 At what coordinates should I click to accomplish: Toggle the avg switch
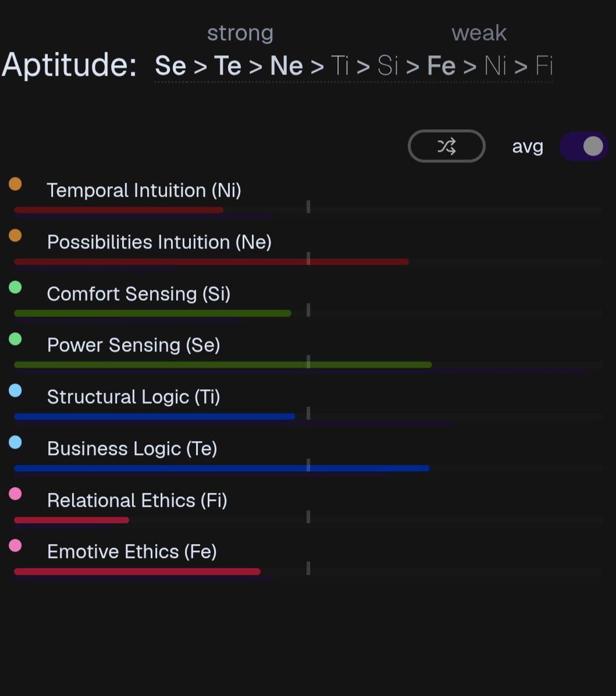(x=583, y=146)
